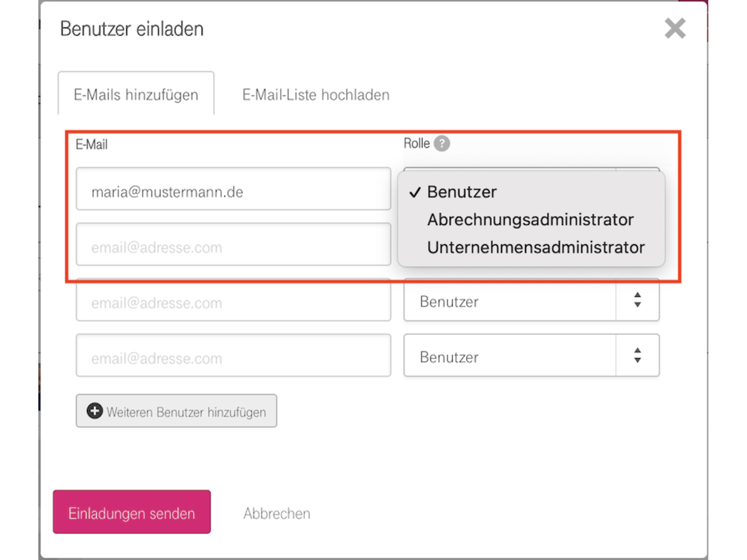Click the stepper arrows on the third Benutzer dropdown

(x=637, y=301)
